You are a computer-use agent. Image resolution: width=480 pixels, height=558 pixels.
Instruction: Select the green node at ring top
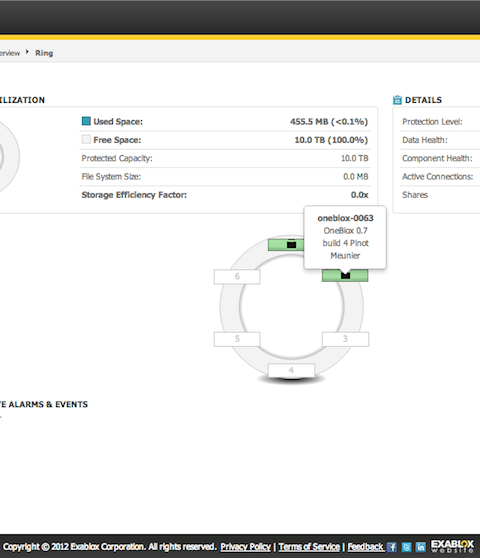click(x=286, y=244)
